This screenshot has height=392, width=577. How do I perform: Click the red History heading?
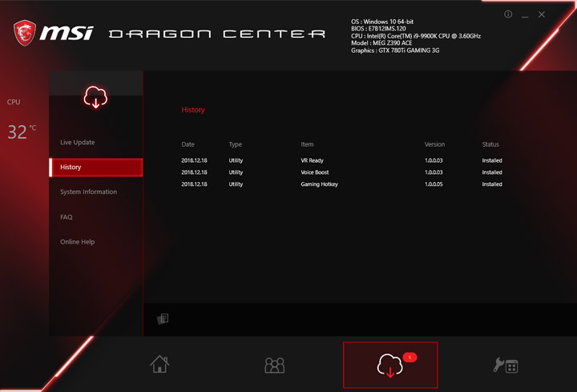[193, 110]
